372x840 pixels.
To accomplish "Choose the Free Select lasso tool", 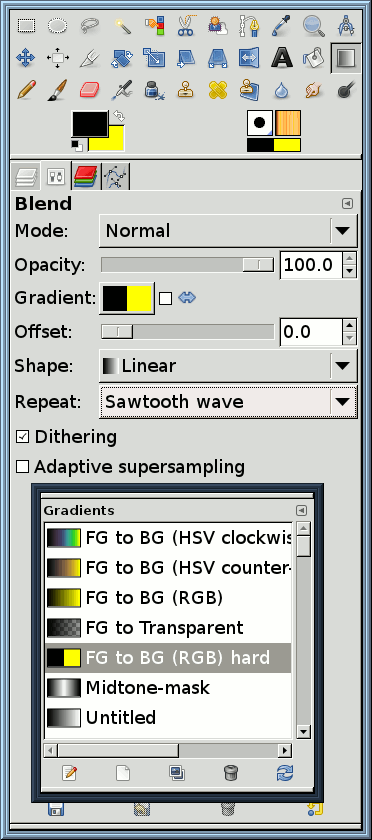I will click(90, 25).
